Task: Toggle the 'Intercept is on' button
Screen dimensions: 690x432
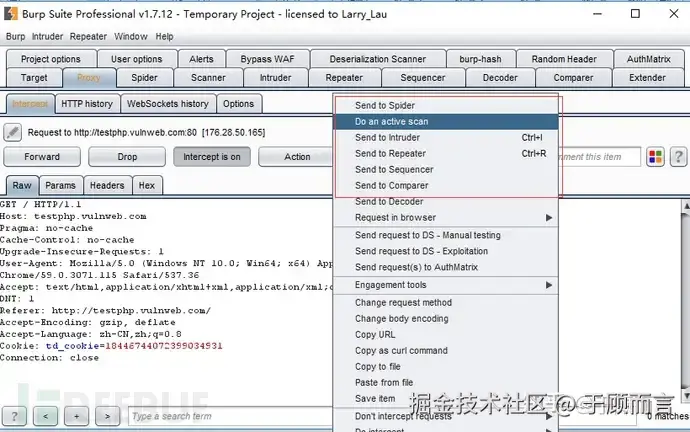Action: pos(212,157)
